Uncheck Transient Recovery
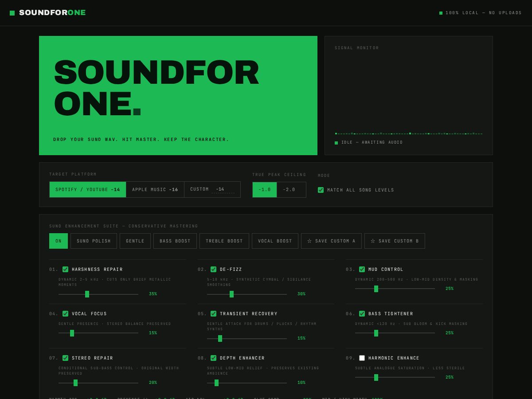 point(213,313)
